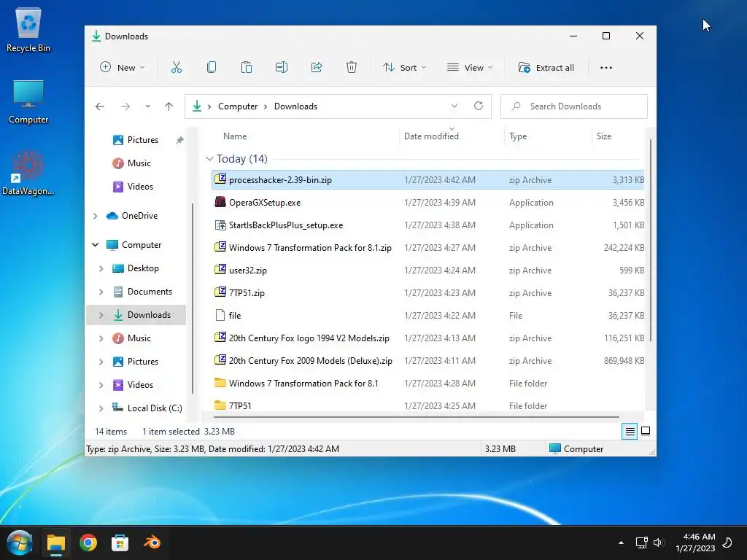
Task: Open File Explorer from taskbar
Action: (x=55, y=542)
